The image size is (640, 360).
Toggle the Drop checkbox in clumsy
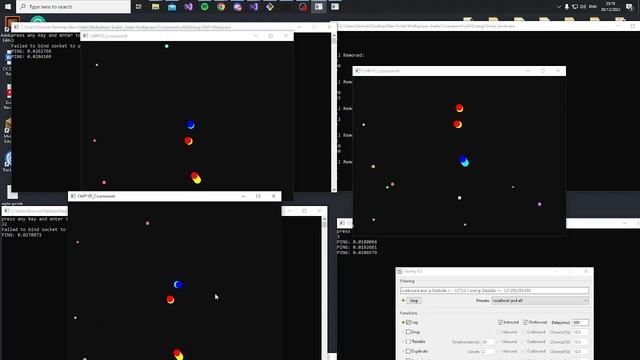pos(409,332)
